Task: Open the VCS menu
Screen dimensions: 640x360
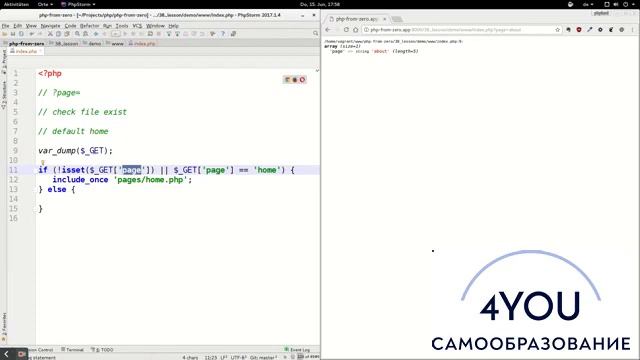Action: (137, 26)
